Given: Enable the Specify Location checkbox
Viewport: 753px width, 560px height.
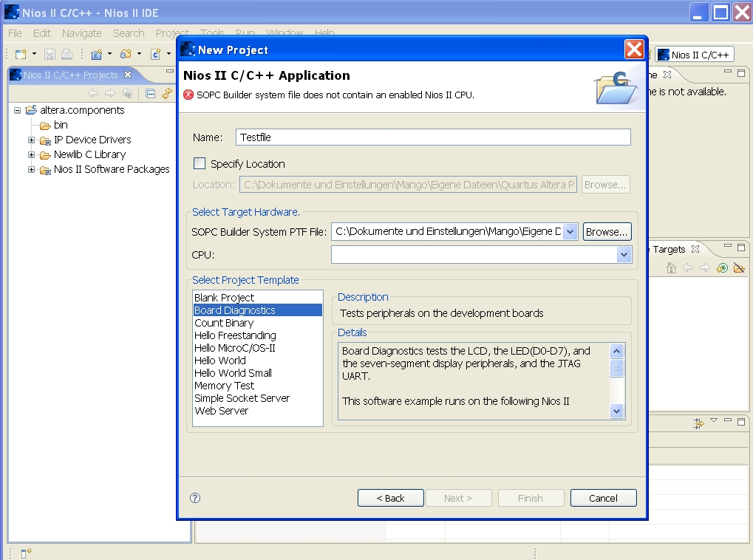Looking at the screenshot, I should (x=200, y=163).
